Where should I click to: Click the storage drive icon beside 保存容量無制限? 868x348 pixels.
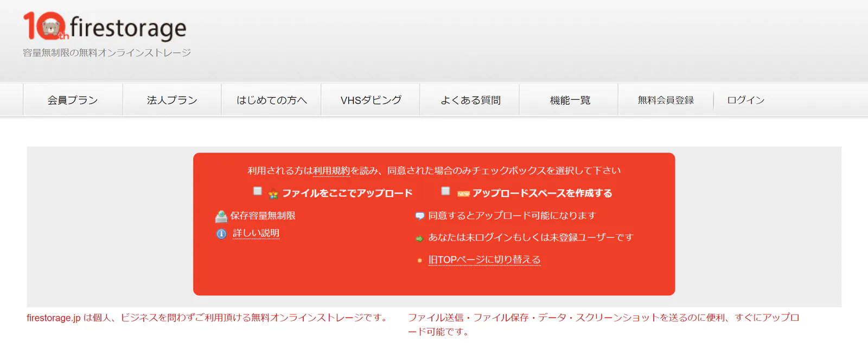pyautogui.click(x=221, y=217)
